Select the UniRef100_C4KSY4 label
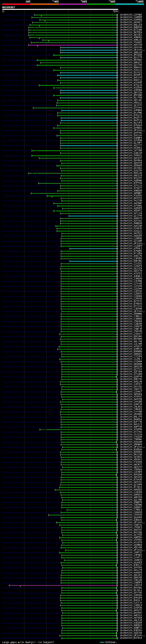The height and width of the screenshot is (644, 146). click(x=131, y=585)
